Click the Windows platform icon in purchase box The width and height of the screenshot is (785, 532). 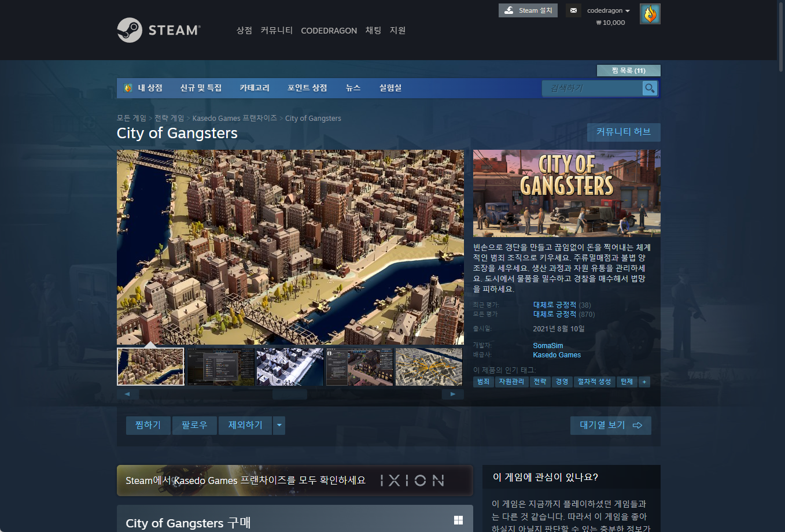(458, 520)
